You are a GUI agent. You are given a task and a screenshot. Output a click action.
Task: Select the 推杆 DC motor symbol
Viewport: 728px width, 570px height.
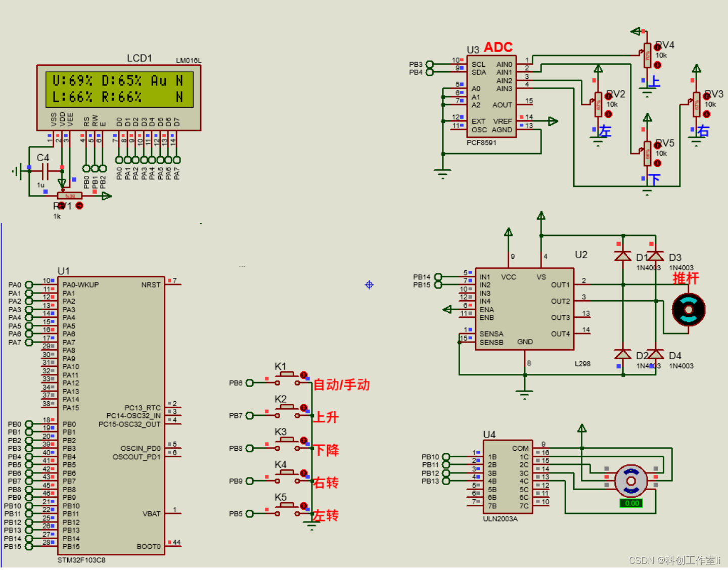(689, 309)
